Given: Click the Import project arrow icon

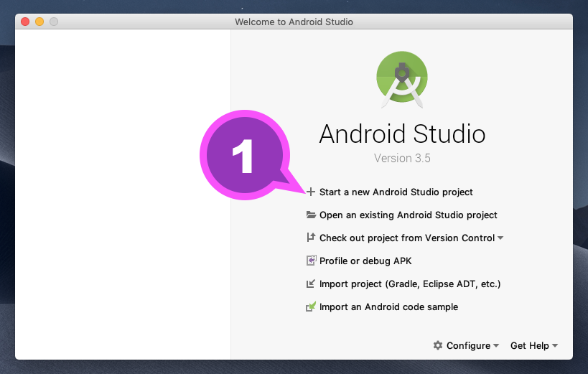Looking at the screenshot, I should click(311, 284).
